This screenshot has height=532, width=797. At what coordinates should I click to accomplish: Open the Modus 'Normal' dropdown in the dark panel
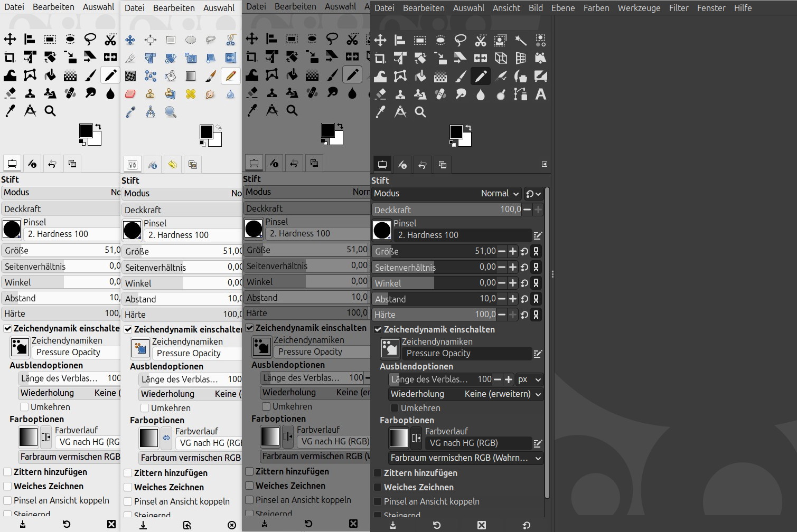click(447, 194)
